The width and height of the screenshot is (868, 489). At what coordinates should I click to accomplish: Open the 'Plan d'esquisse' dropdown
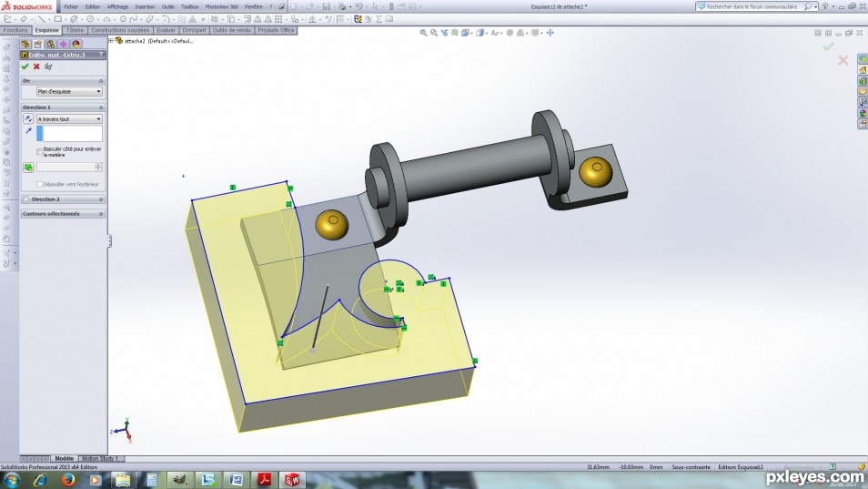tap(69, 91)
